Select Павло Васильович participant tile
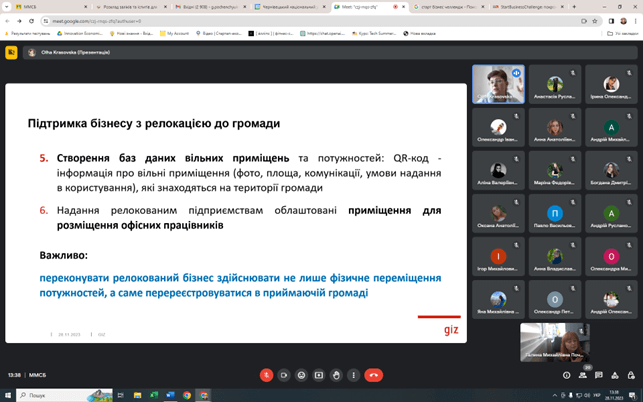This screenshot has height=402, width=643. tap(554, 214)
